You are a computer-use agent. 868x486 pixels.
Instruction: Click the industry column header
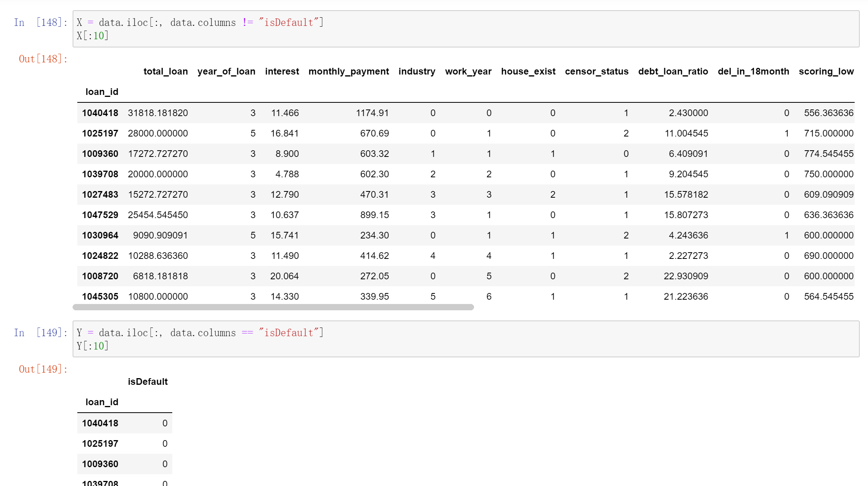click(417, 71)
